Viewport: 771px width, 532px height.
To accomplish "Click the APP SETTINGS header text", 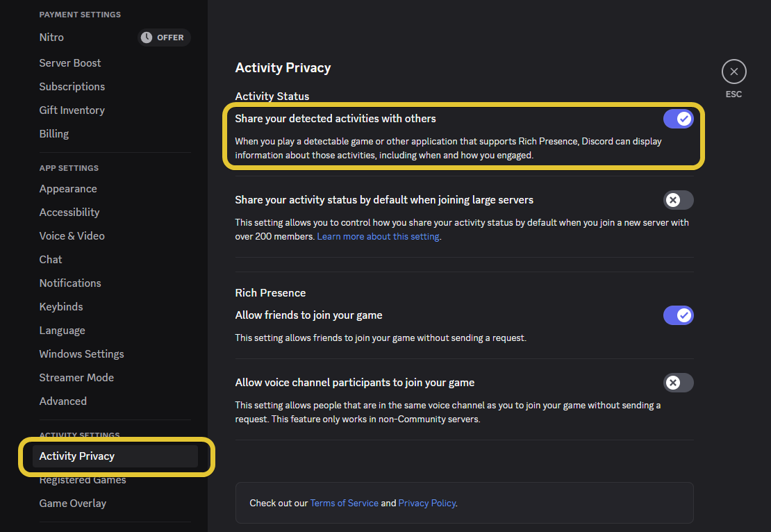I will tap(69, 168).
